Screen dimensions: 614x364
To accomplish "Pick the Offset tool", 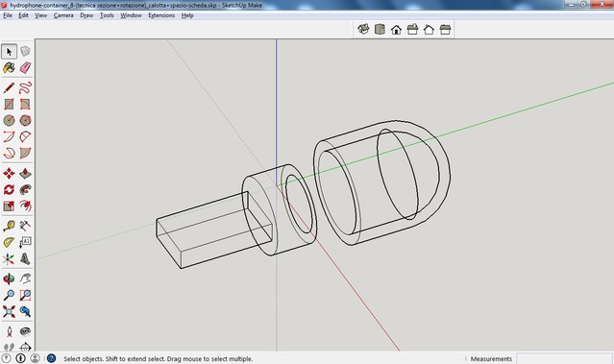I will [x=25, y=206].
